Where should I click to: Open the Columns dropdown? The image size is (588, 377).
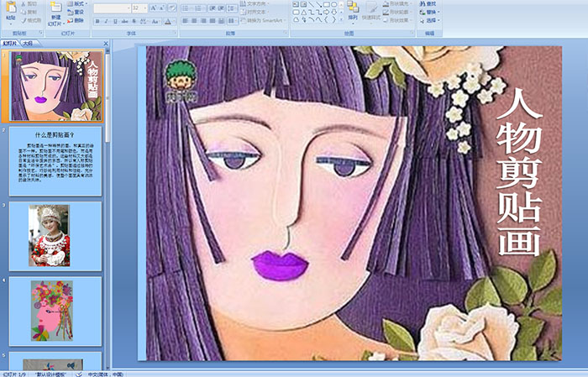click(x=232, y=21)
